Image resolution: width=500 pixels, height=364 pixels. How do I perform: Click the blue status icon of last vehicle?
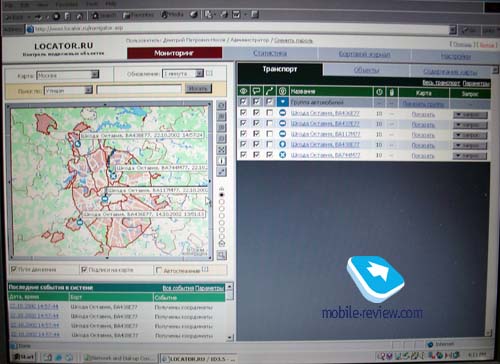coord(282,155)
